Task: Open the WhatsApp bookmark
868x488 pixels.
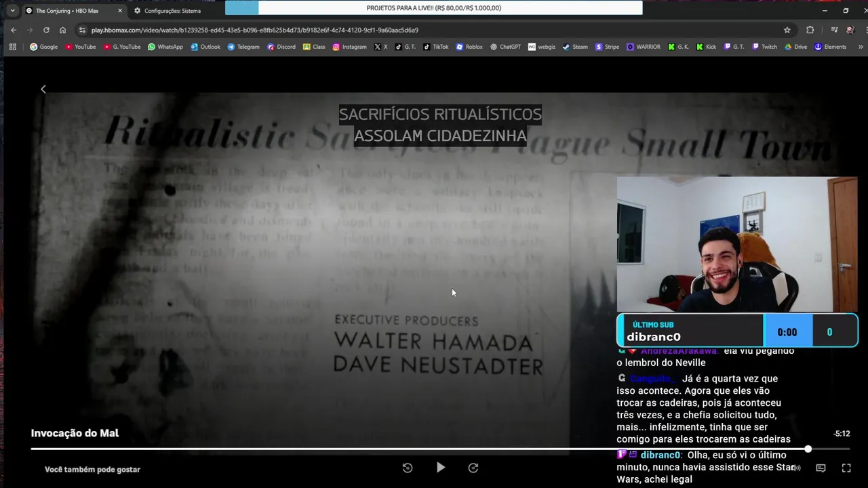Action: [165, 47]
